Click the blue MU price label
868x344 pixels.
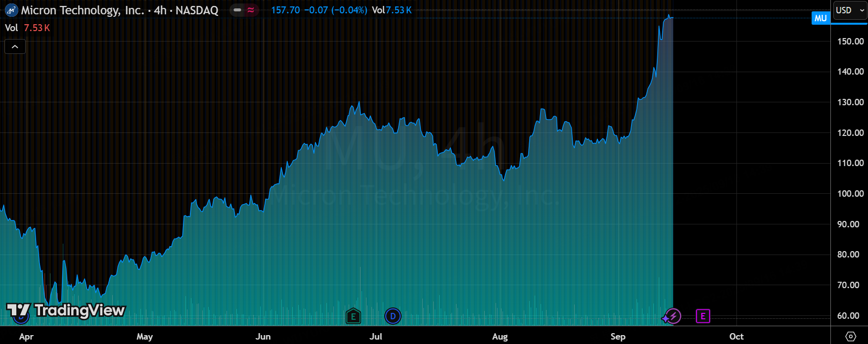point(821,18)
